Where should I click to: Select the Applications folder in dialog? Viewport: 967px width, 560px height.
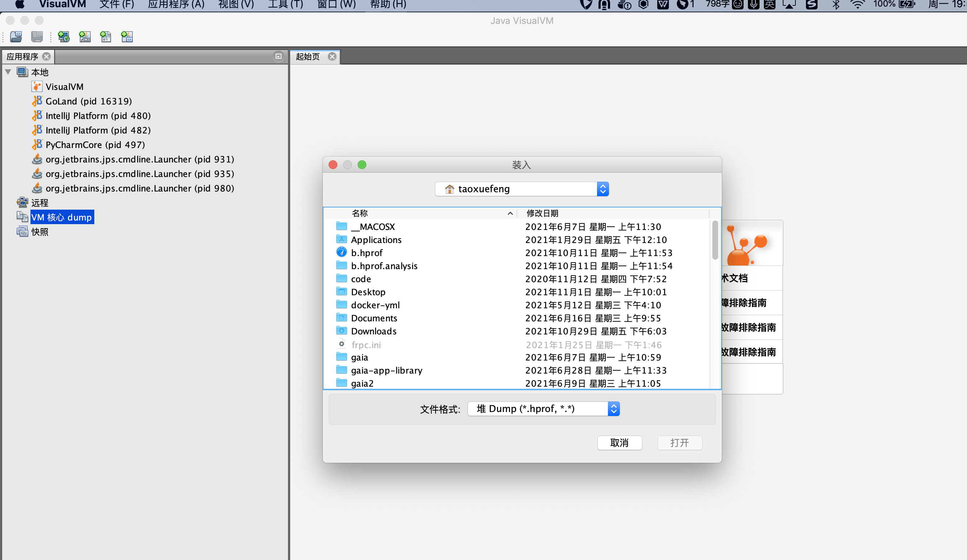click(517, 240)
